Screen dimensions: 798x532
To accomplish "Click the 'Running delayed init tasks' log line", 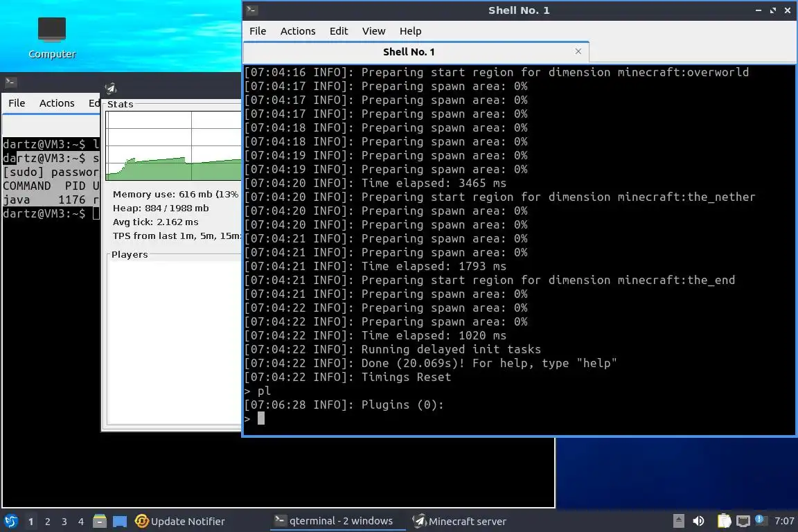I will (392, 350).
